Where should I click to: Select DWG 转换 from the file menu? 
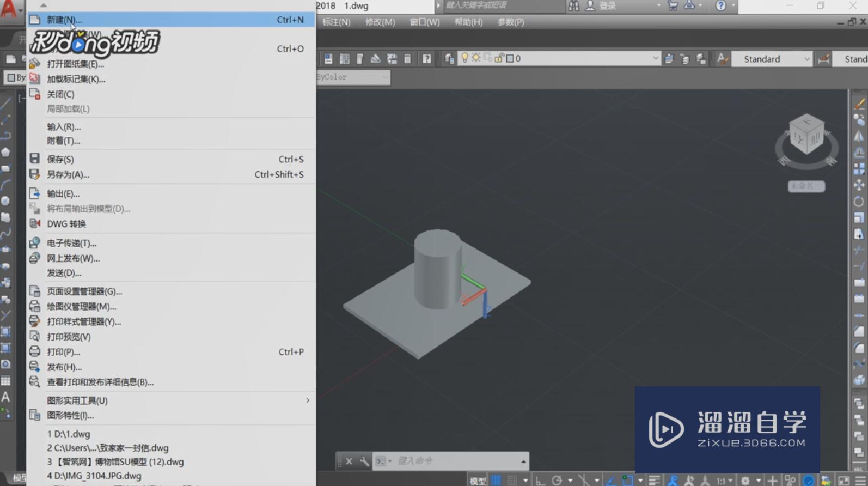click(66, 224)
